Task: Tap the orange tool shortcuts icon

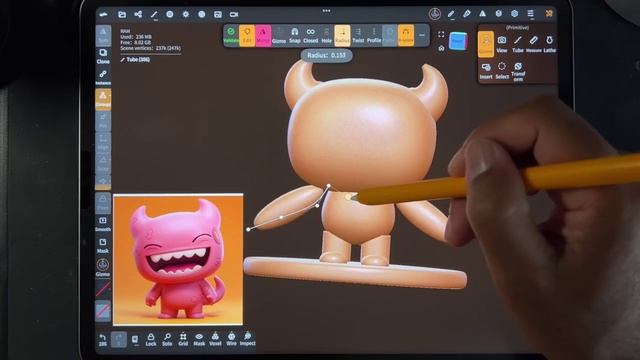Action: tap(549, 14)
